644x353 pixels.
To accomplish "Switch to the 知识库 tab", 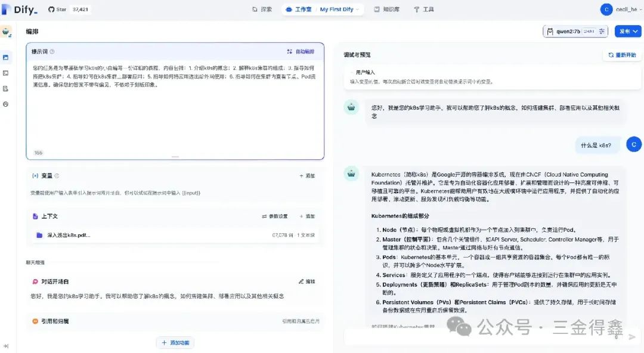I will [x=388, y=9].
